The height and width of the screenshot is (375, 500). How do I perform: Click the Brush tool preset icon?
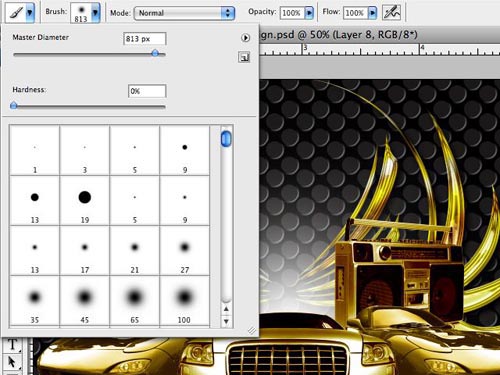pyautogui.click(x=15, y=12)
